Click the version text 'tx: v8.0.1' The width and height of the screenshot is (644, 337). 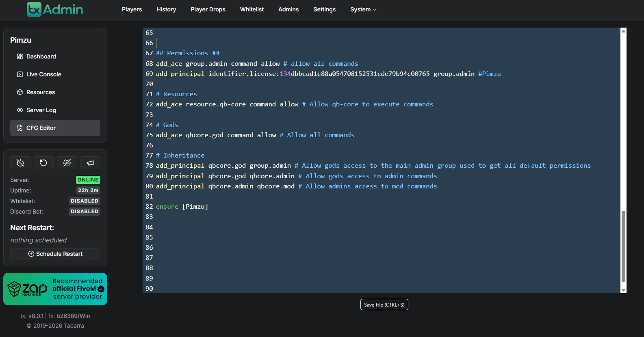click(32, 316)
